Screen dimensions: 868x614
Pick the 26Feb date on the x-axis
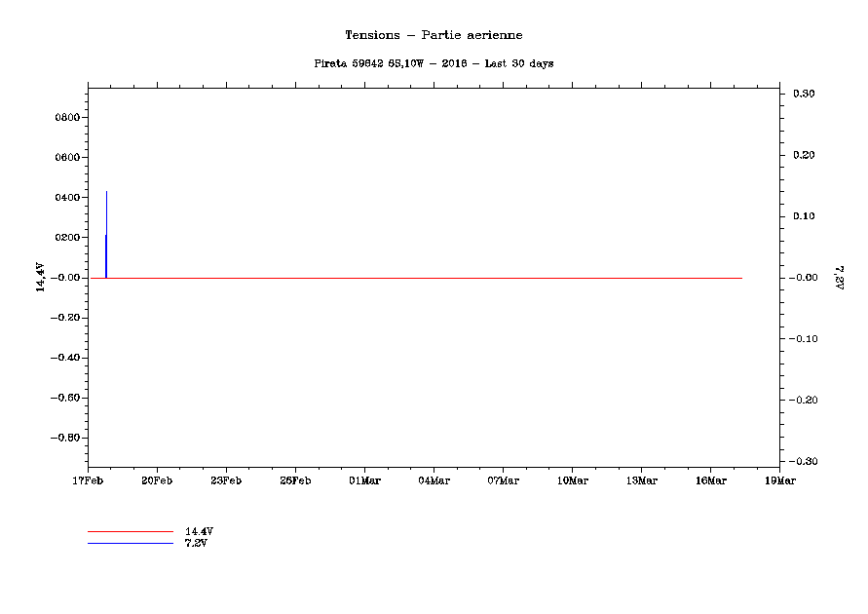point(295,480)
